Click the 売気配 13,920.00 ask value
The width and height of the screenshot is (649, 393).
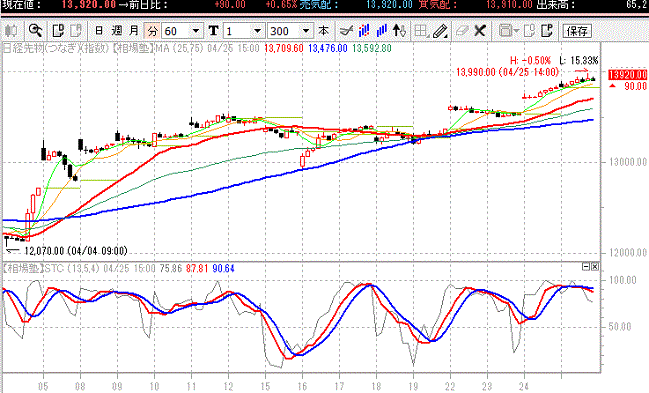pos(389,5)
